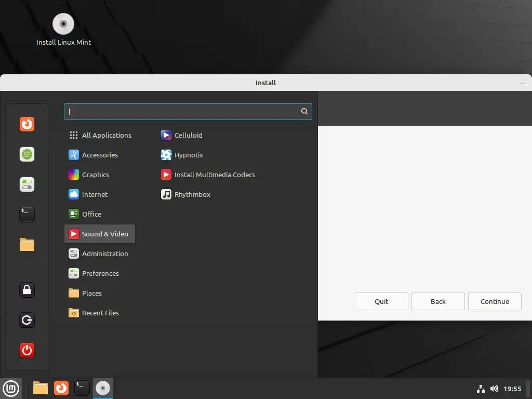Click Continue in the Install window

click(x=495, y=301)
